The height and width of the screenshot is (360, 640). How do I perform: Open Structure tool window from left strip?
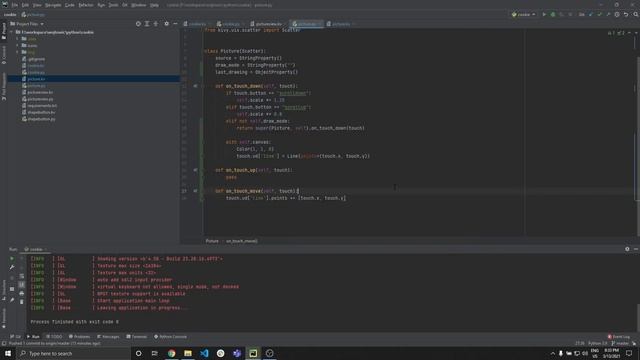coord(4,290)
